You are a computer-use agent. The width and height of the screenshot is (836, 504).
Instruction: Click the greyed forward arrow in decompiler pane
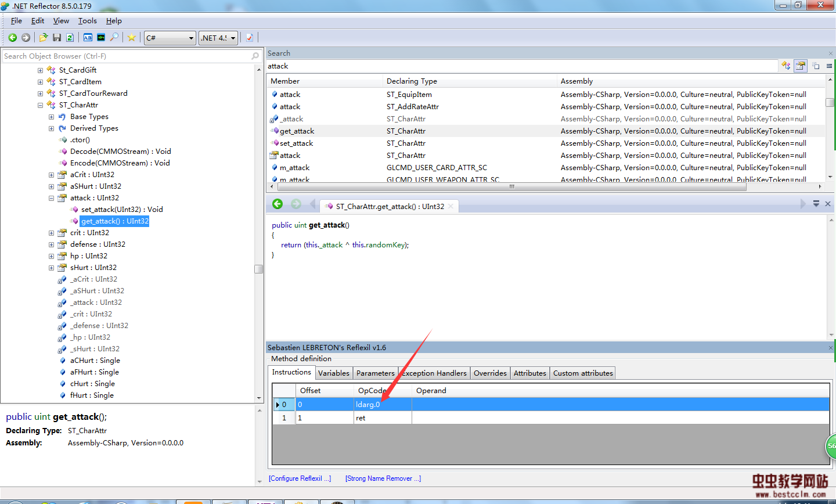click(296, 204)
